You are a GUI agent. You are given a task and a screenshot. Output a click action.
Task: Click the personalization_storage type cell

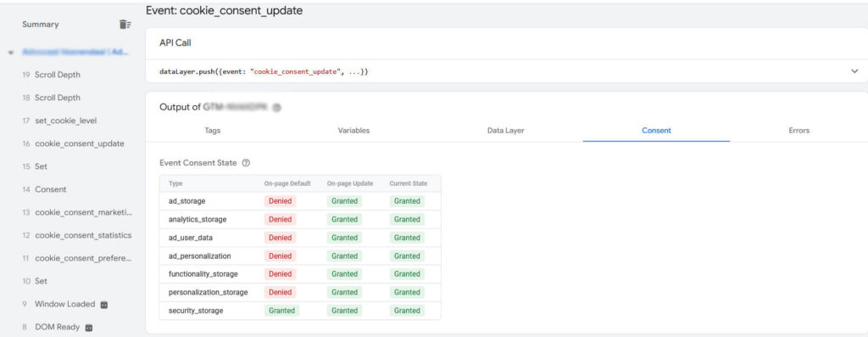tap(209, 292)
